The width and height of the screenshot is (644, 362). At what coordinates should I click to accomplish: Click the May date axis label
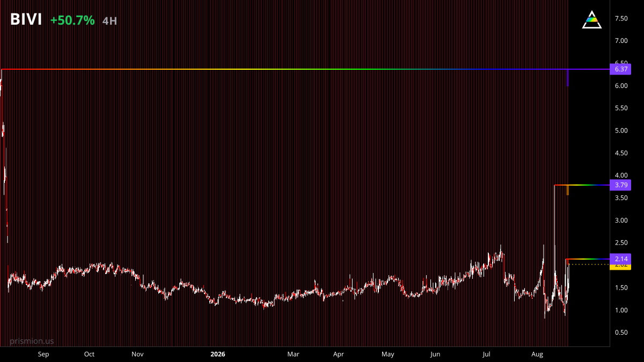pyautogui.click(x=387, y=354)
